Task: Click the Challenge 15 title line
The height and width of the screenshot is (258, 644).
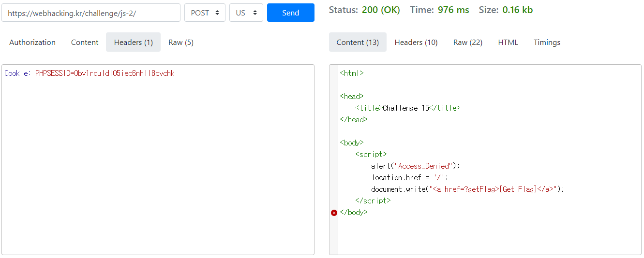Action: [408, 108]
